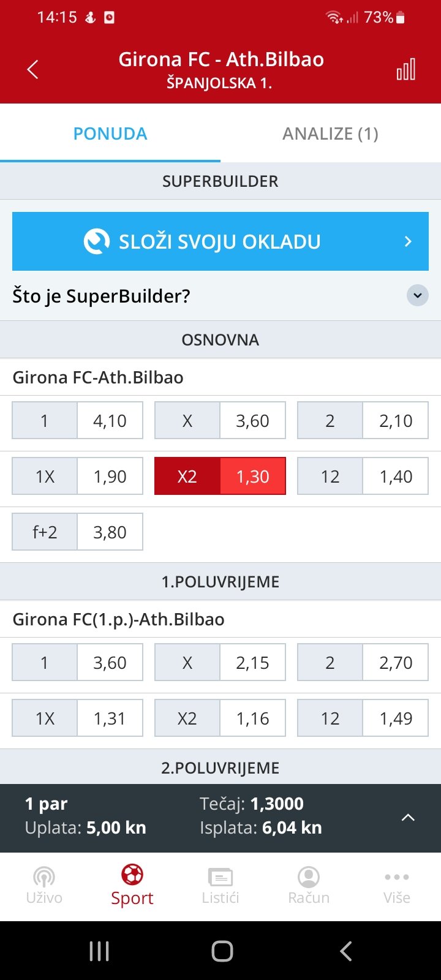Image resolution: width=441 pixels, height=980 pixels.
Task: Open Listići tickets section
Action: pos(221,886)
